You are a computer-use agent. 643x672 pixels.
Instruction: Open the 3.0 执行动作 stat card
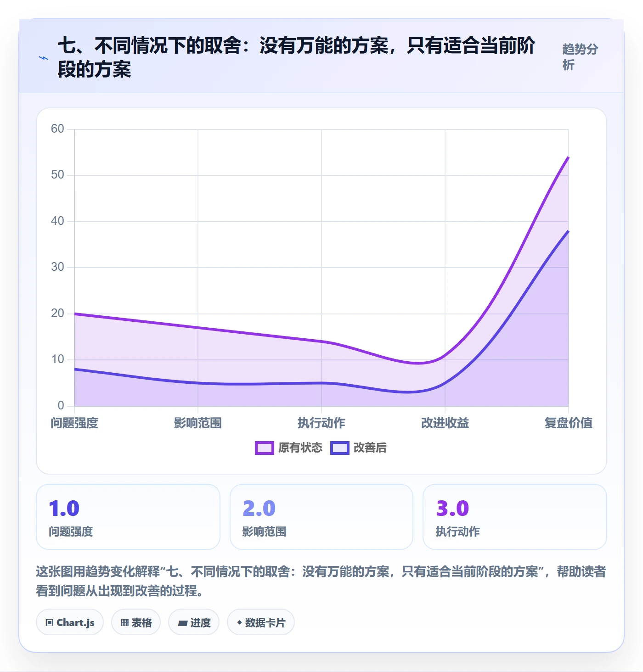point(515,517)
